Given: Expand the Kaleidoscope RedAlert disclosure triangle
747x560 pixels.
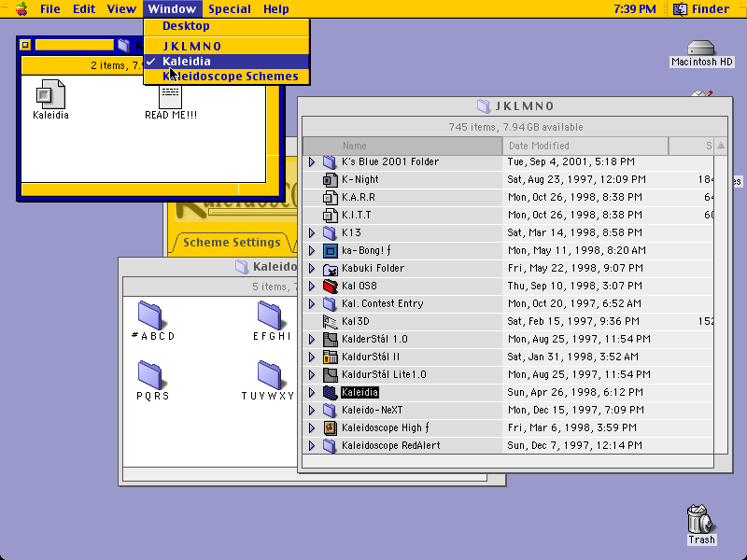Looking at the screenshot, I should click(312, 446).
